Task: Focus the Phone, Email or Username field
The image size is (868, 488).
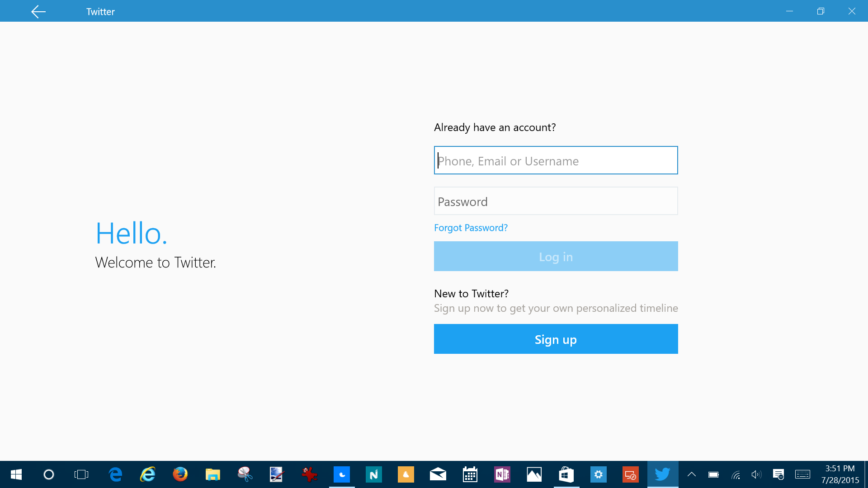Action: click(x=556, y=160)
